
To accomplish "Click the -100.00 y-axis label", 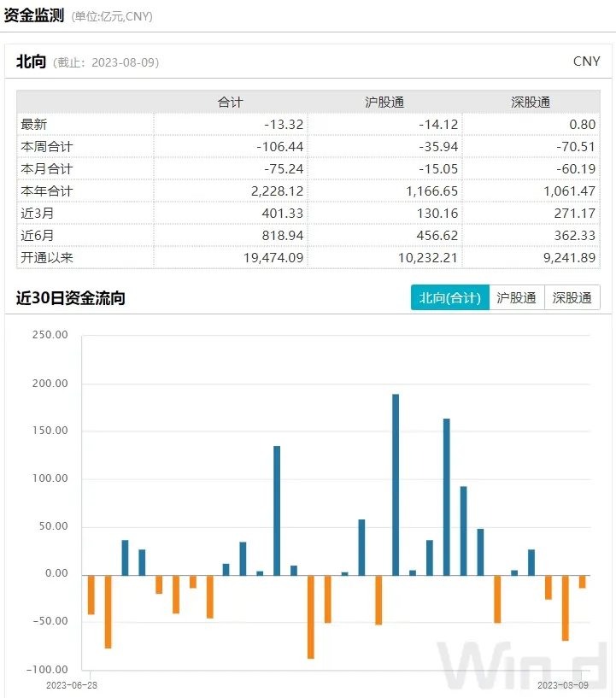I will point(47,670).
